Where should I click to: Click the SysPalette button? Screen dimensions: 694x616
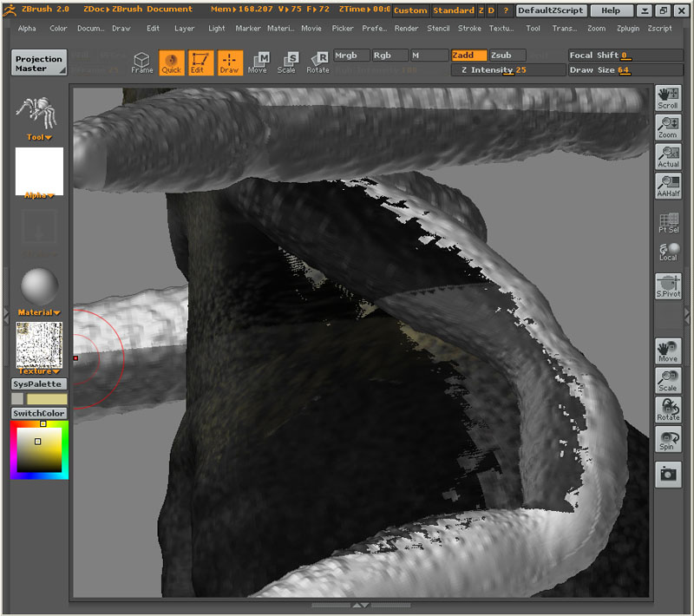tap(39, 384)
